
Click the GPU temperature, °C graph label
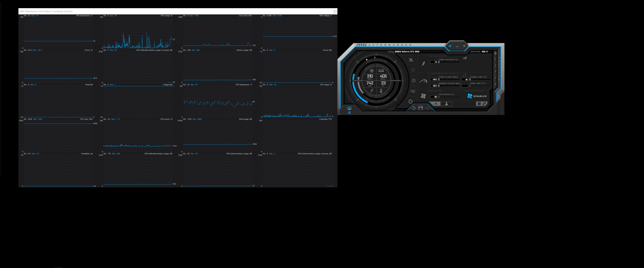coord(84,16)
